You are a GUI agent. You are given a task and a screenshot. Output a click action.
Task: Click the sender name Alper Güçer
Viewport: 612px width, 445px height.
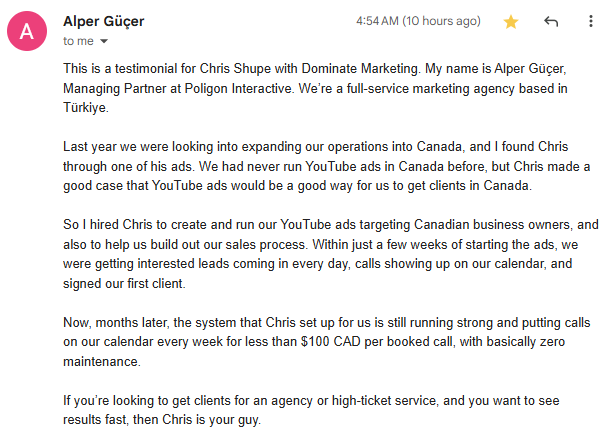105,21
